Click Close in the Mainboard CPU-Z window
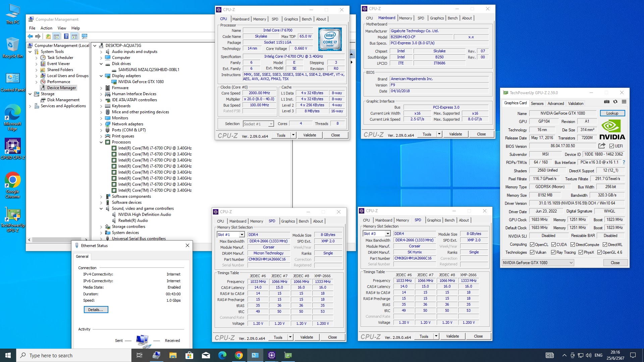 pos(481,134)
